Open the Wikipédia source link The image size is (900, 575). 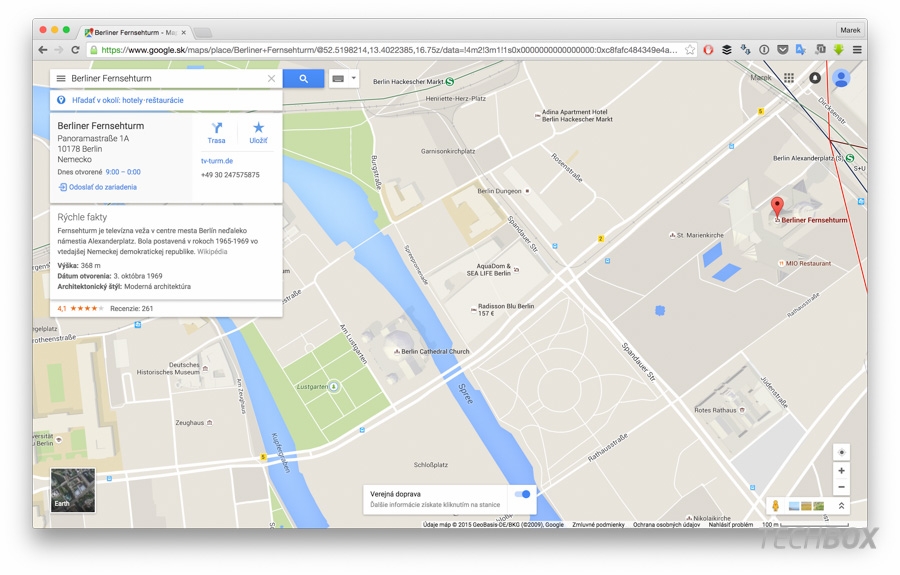tap(212, 251)
